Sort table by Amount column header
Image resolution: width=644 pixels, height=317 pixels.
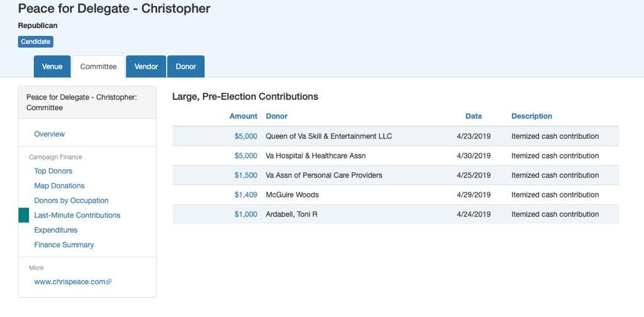pos(243,116)
